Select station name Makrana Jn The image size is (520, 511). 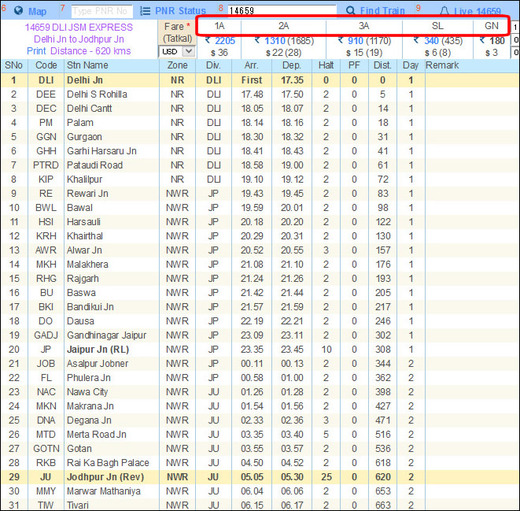tap(90, 406)
